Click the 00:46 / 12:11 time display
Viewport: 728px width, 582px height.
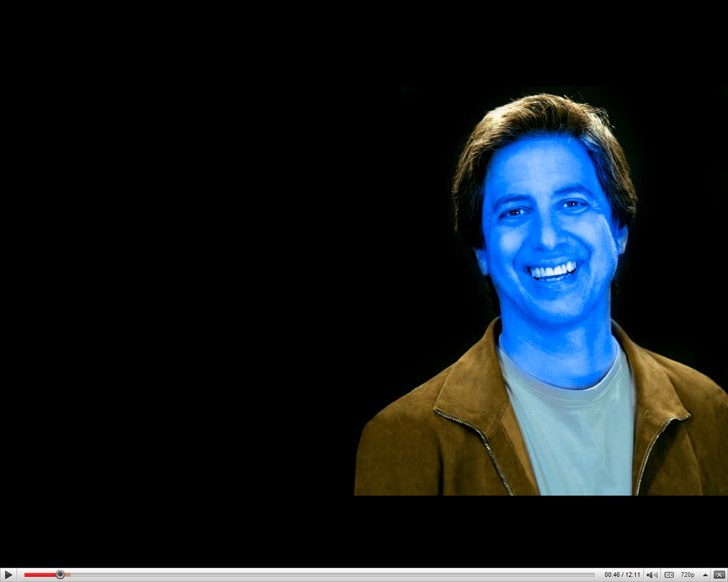pos(622,575)
